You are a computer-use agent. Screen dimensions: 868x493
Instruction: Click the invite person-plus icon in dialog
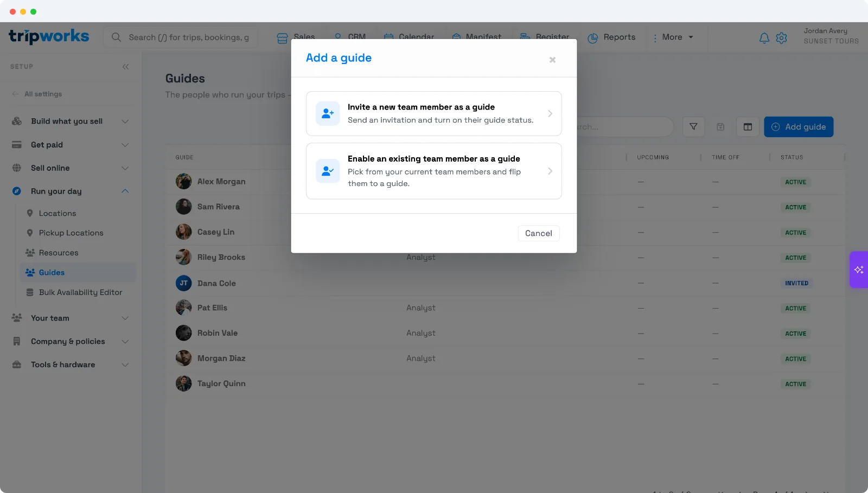(328, 113)
